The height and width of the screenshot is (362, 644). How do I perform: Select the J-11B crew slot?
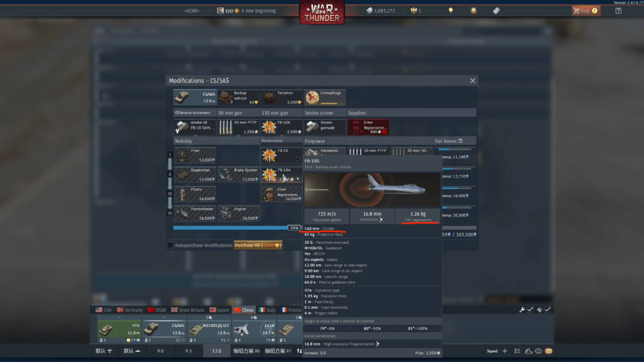(x=254, y=329)
